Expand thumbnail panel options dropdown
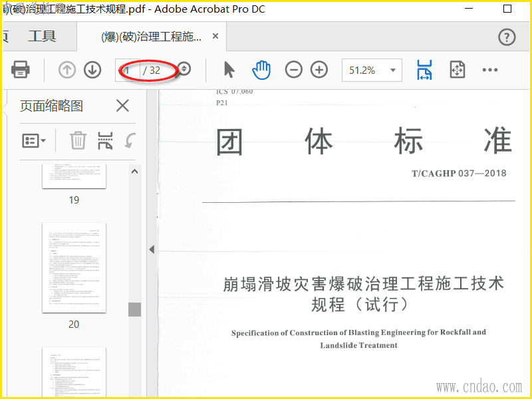 point(34,140)
